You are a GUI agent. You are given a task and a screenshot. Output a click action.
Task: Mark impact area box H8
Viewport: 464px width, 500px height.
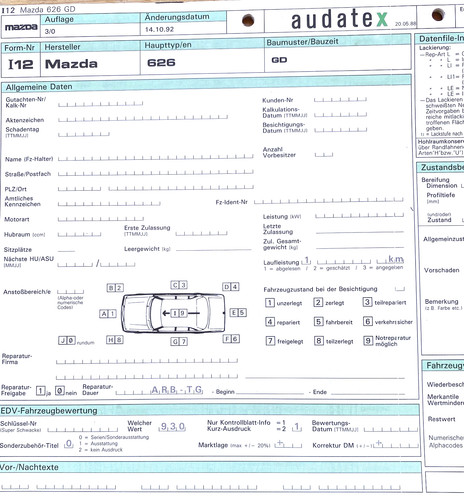(115, 340)
